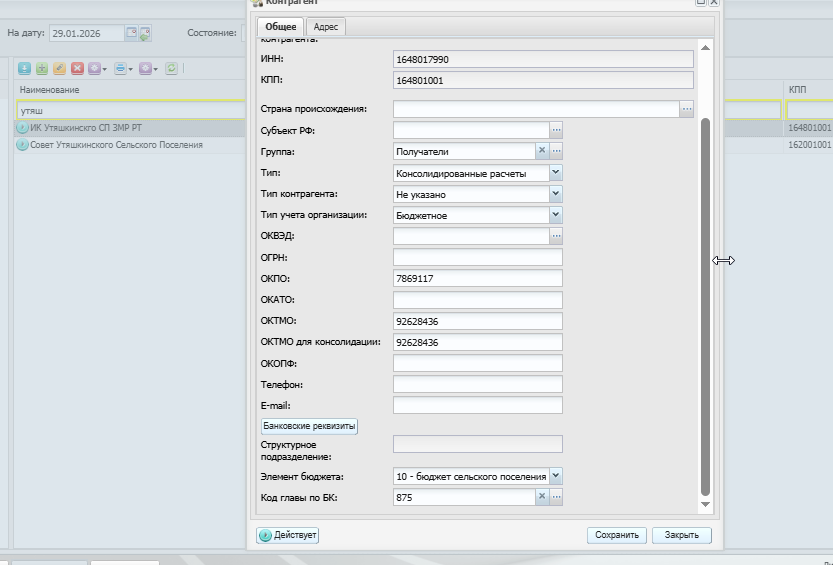Click the ОКТМО input field
Screen dimensions: 833x565
click(x=478, y=321)
